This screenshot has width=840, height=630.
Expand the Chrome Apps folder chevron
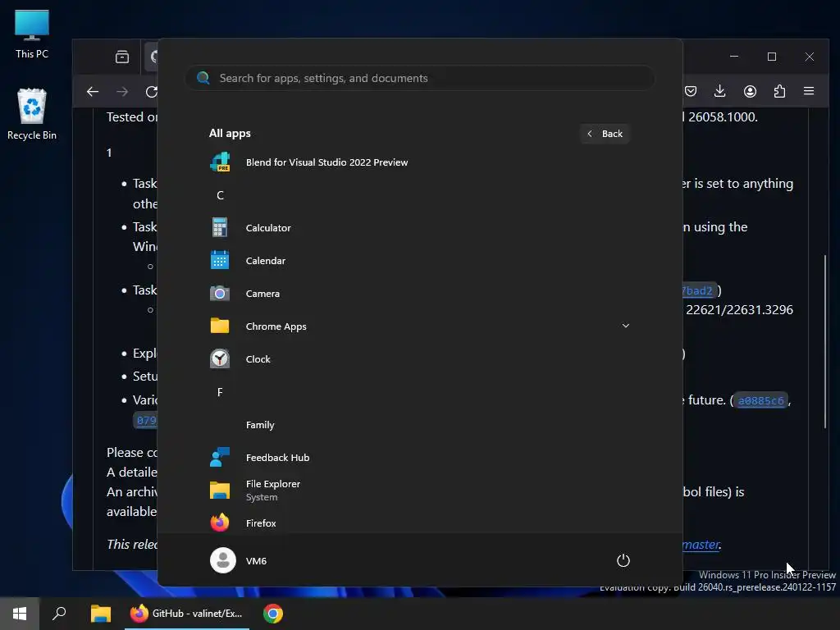[625, 326]
